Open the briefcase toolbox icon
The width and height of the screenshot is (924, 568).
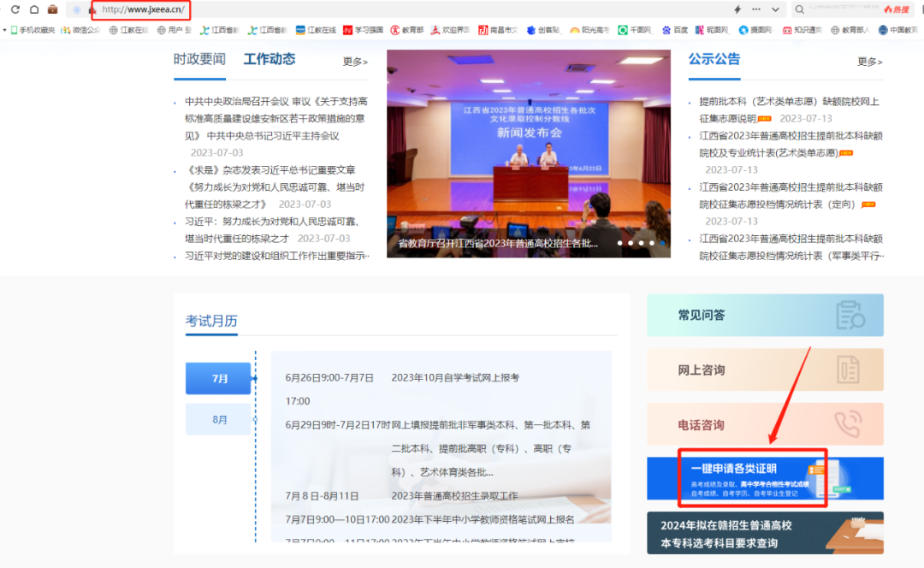pyautogui.click(x=52, y=9)
